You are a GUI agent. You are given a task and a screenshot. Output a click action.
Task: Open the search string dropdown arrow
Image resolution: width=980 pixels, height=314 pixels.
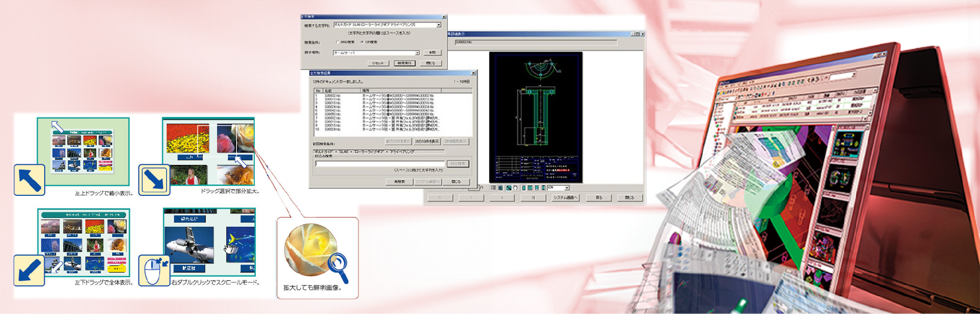pos(439,25)
